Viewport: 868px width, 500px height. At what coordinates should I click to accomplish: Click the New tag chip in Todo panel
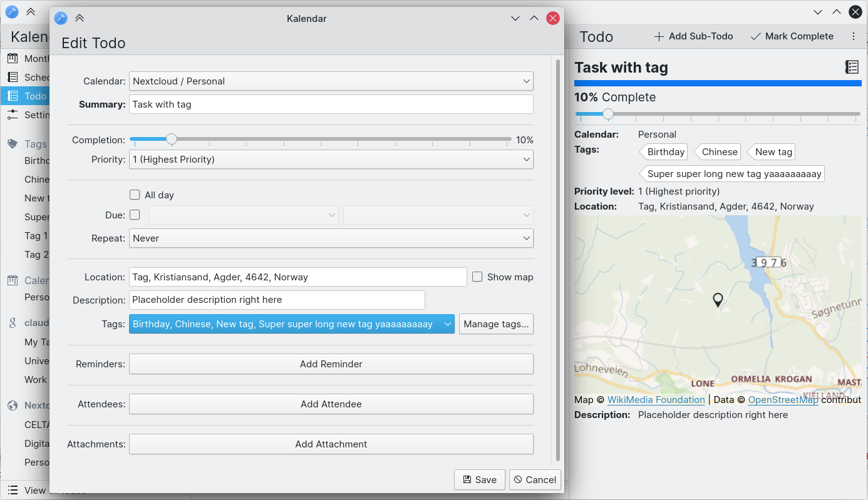click(x=771, y=152)
